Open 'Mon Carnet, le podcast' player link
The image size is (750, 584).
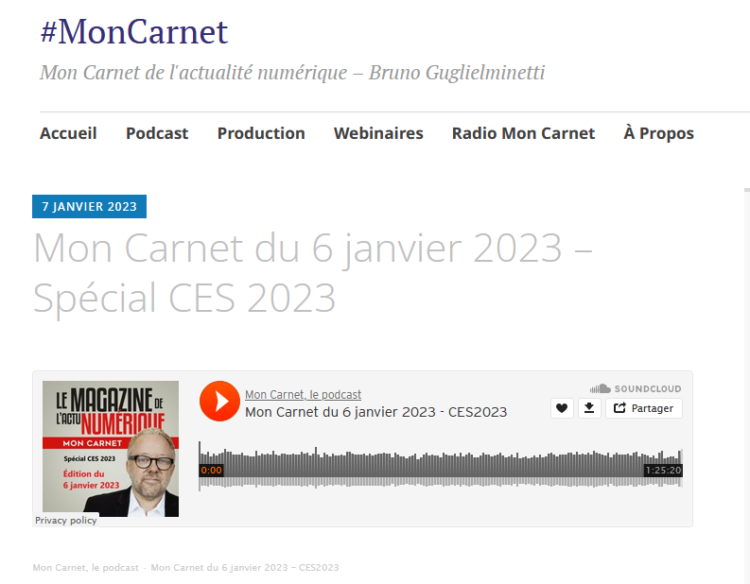pyautogui.click(x=303, y=395)
